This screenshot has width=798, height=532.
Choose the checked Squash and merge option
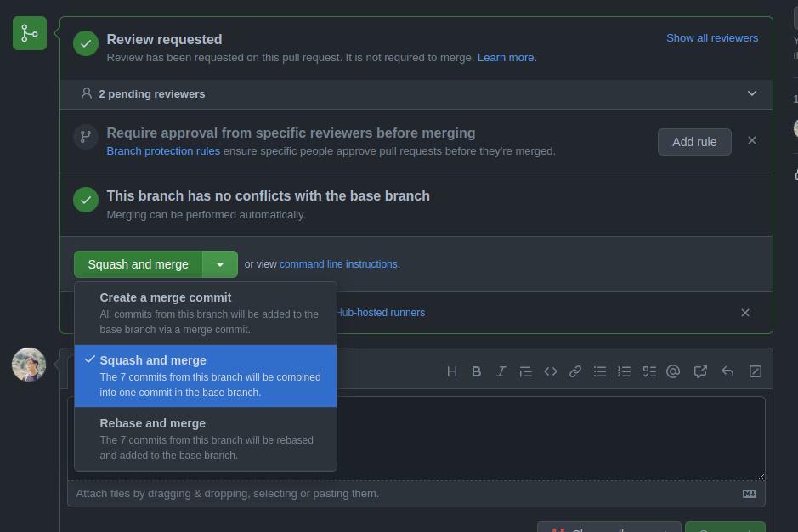click(x=206, y=376)
